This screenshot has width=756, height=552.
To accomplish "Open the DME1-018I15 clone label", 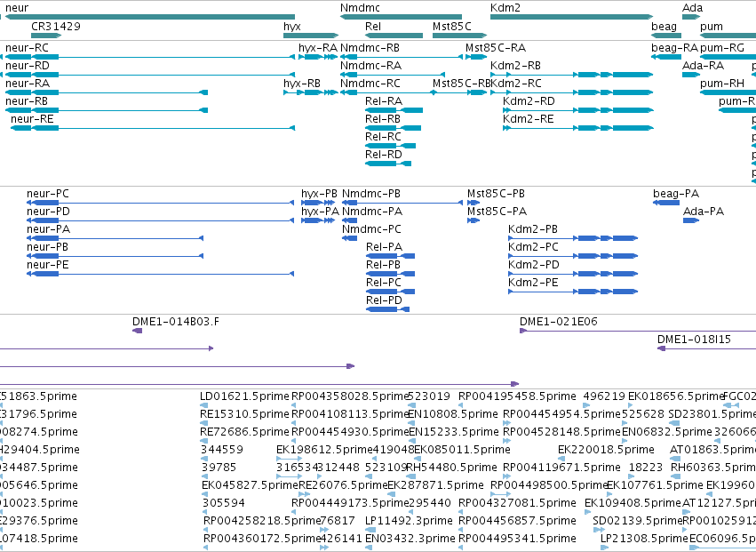I will (694, 340).
